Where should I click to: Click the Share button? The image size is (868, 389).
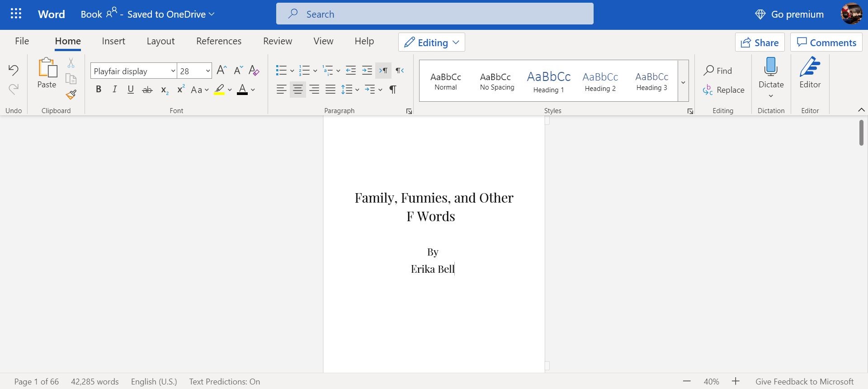759,43
